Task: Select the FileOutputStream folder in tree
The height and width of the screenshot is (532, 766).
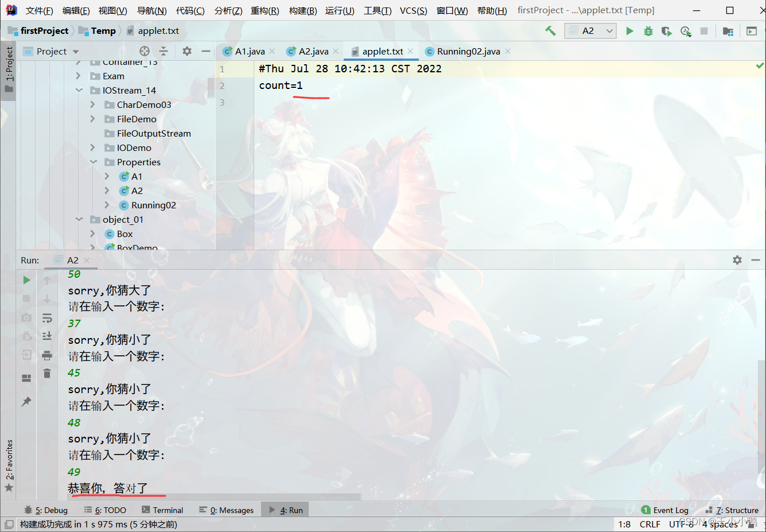Action: [x=154, y=133]
